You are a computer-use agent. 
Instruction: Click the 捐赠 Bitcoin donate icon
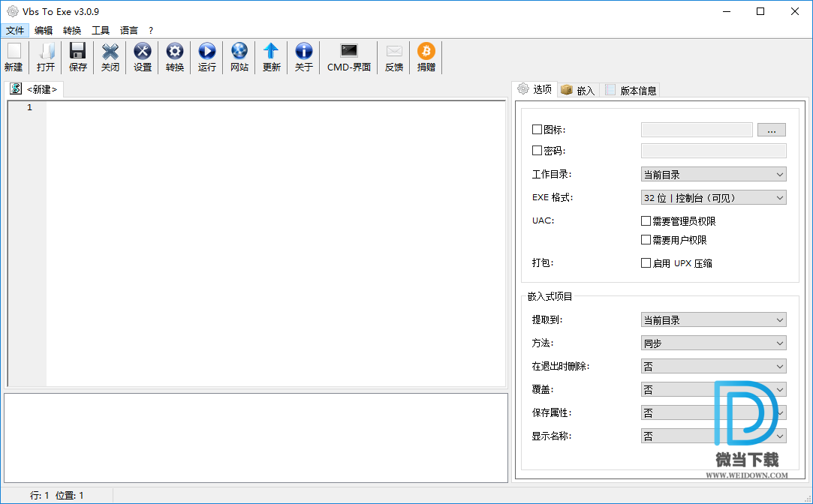pos(426,57)
